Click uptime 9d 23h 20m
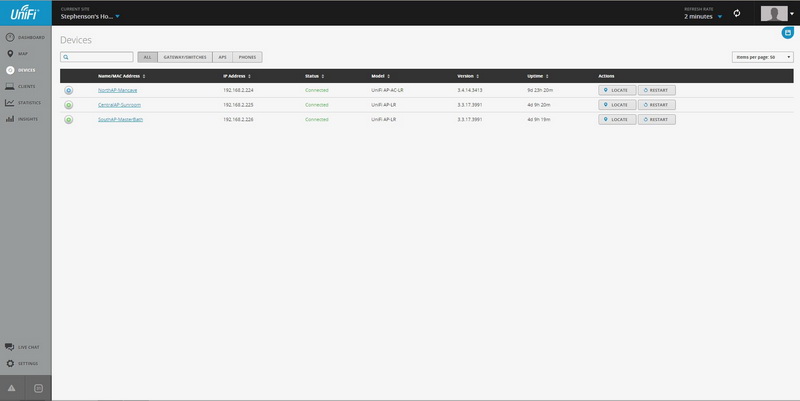The height and width of the screenshot is (401, 800). click(540, 90)
